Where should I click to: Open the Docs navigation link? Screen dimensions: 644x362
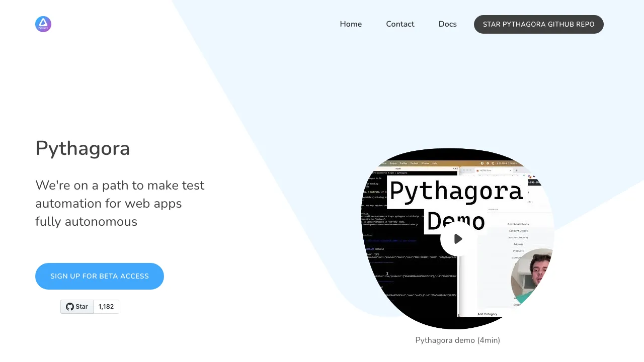click(447, 24)
